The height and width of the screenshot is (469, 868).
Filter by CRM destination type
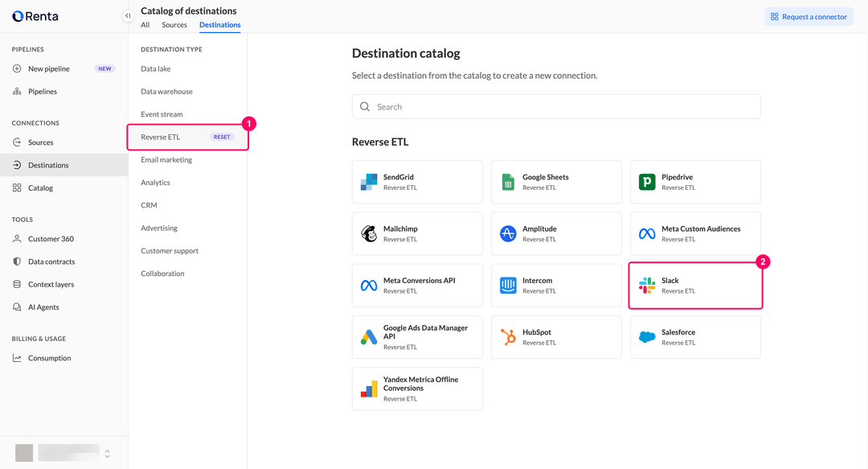point(149,205)
